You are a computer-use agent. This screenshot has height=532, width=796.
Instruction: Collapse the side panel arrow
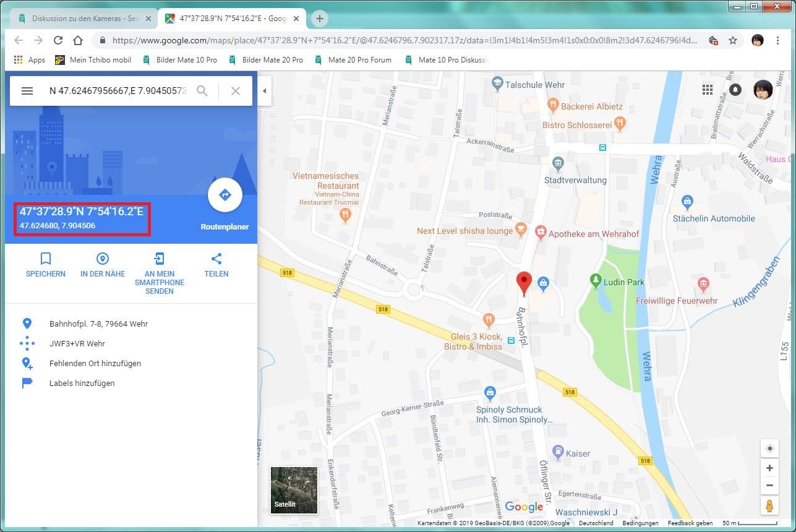[x=264, y=91]
